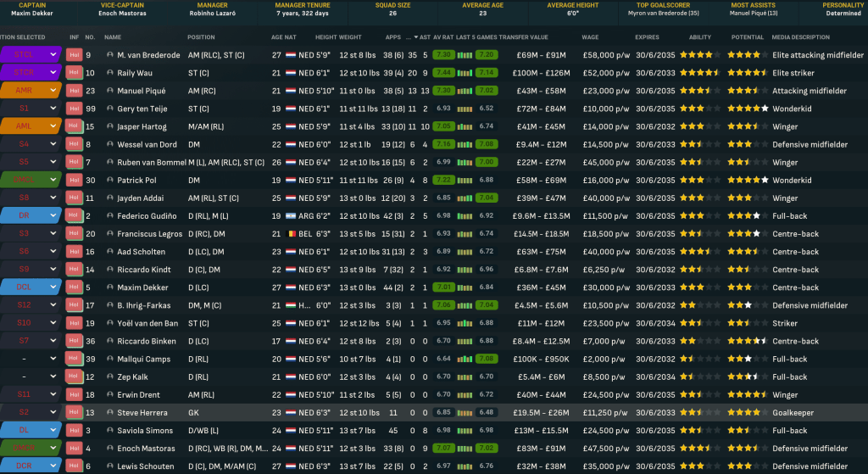The height and width of the screenshot is (474, 868).
Task: Click the Netherlands flag for Patrick Pol
Action: click(x=291, y=180)
